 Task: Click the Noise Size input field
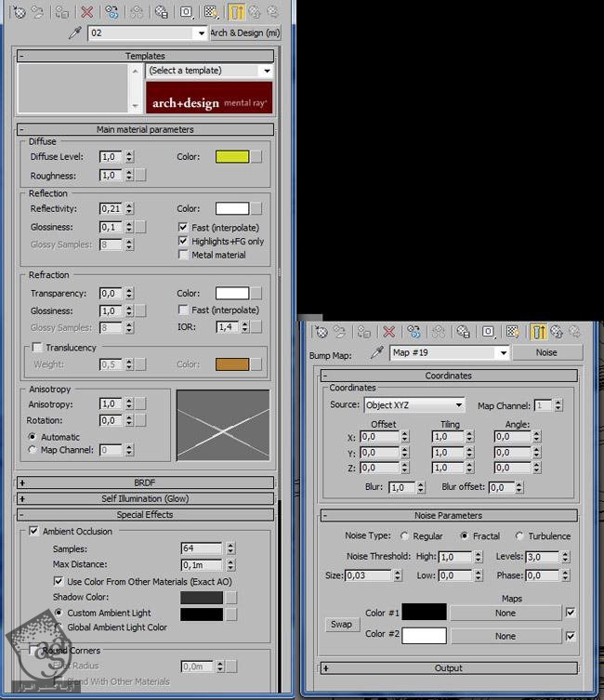click(x=368, y=575)
